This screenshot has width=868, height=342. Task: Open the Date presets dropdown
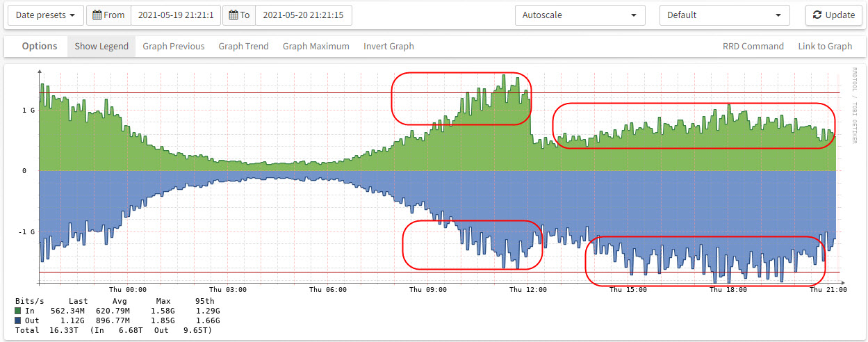coord(45,15)
